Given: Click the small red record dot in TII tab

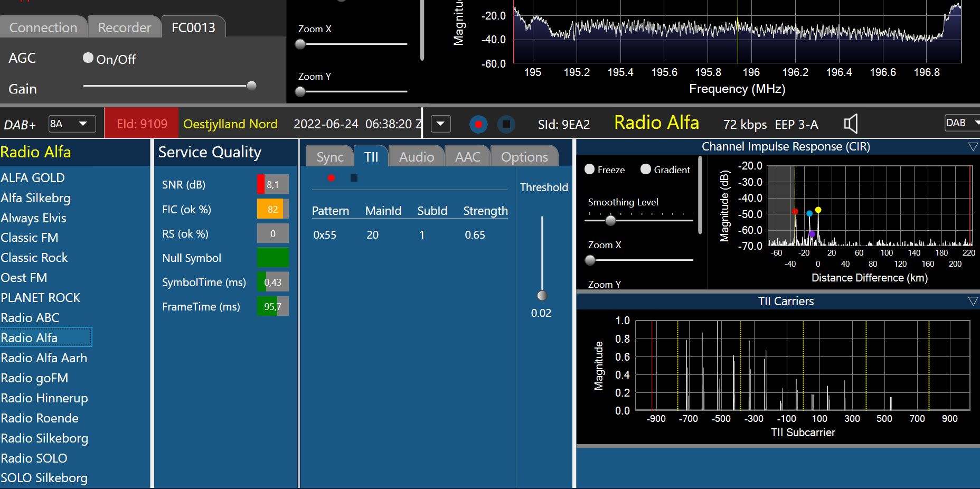Looking at the screenshot, I should pyautogui.click(x=331, y=178).
